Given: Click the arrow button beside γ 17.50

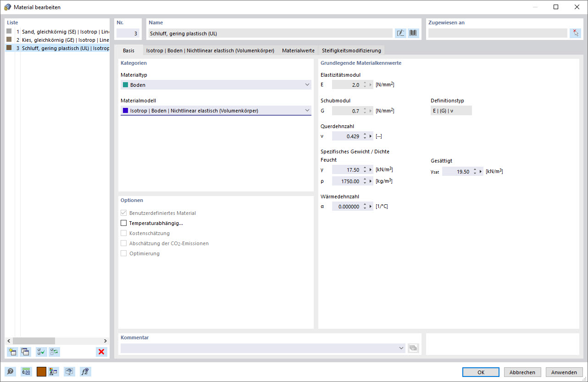Looking at the screenshot, I should click(x=371, y=170).
